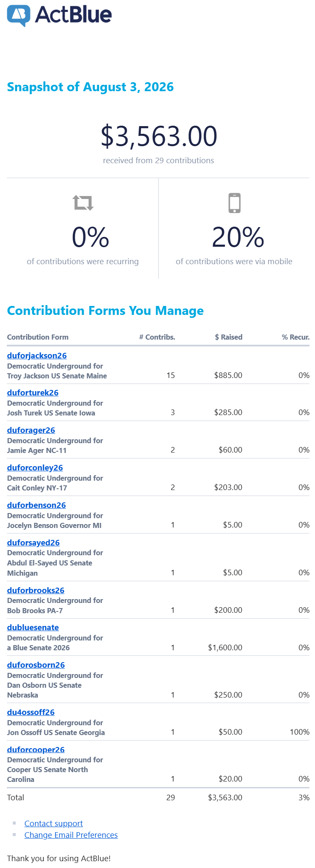Open the duforjackson26 contribution form link
This screenshot has height=868, width=315.
[x=37, y=355]
